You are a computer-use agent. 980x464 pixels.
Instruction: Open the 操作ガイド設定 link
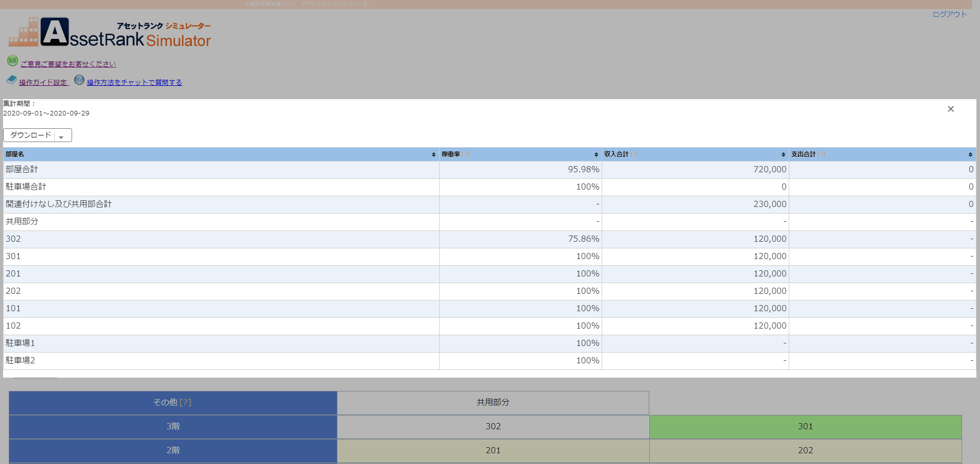click(43, 82)
